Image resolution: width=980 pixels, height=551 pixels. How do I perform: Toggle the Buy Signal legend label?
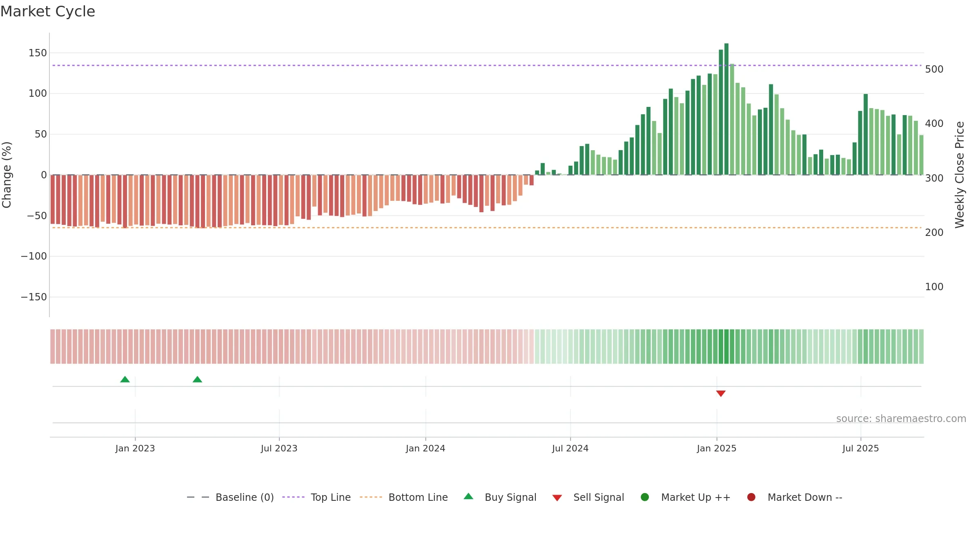[x=510, y=498]
